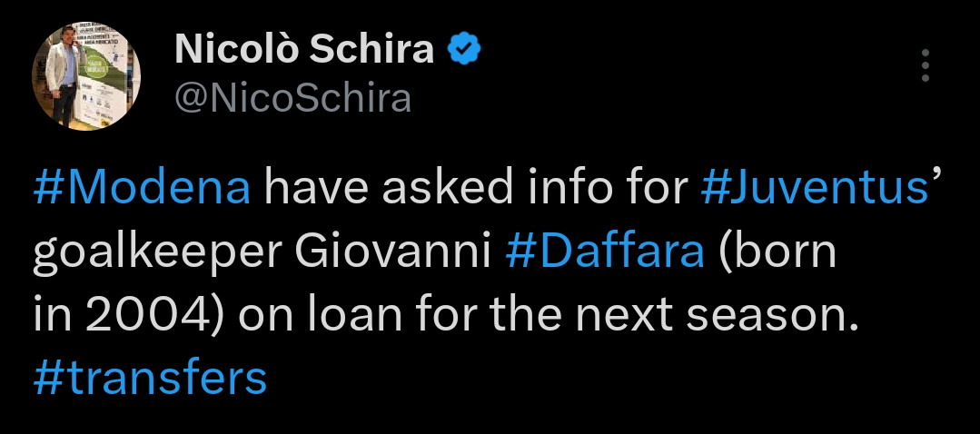This screenshot has width=980, height=434.
Task: Click the word "goalkeeper" in the tweet
Action: tap(157, 254)
